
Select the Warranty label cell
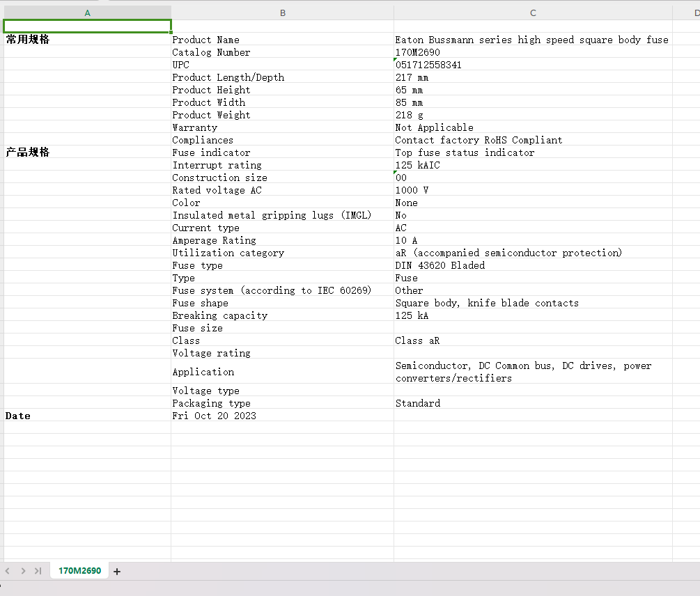tap(283, 127)
